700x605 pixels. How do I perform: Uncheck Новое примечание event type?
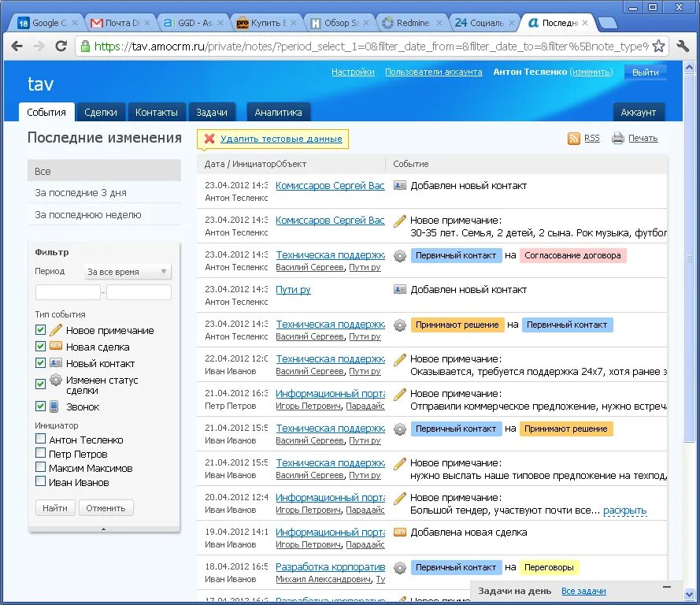pos(40,329)
